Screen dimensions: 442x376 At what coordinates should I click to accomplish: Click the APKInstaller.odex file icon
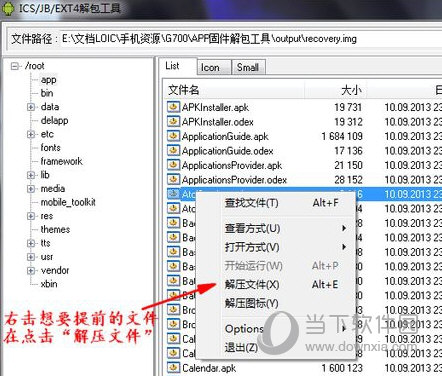[173, 121]
